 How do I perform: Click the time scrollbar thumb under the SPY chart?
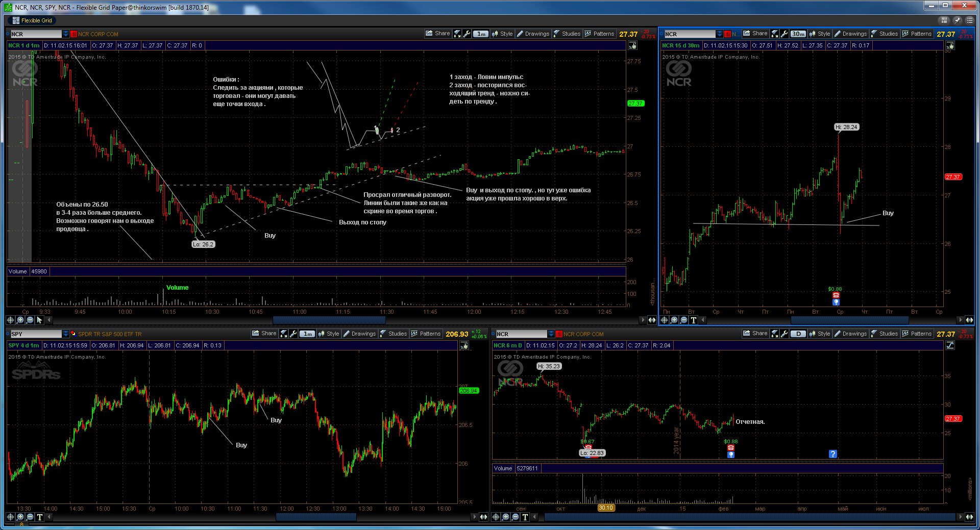(x=316, y=517)
